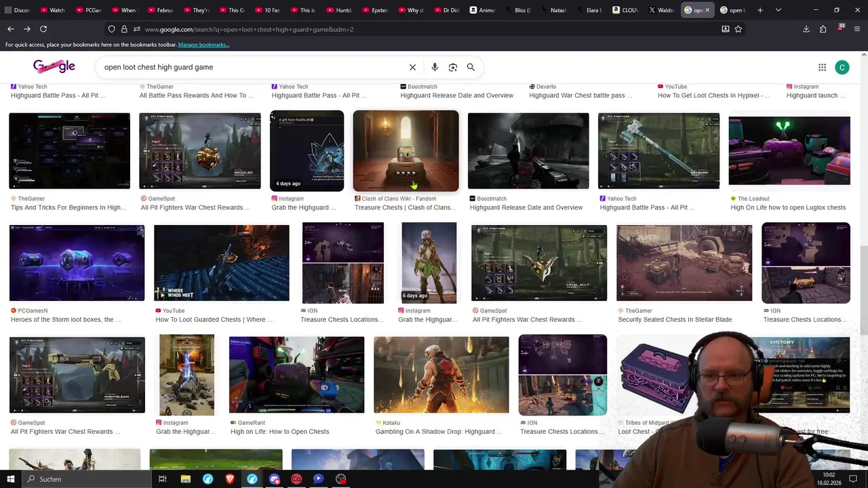The image size is (868, 488).
Task: Open 'How To Loot Guarded Chests' YouTube result
Action: (x=214, y=319)
